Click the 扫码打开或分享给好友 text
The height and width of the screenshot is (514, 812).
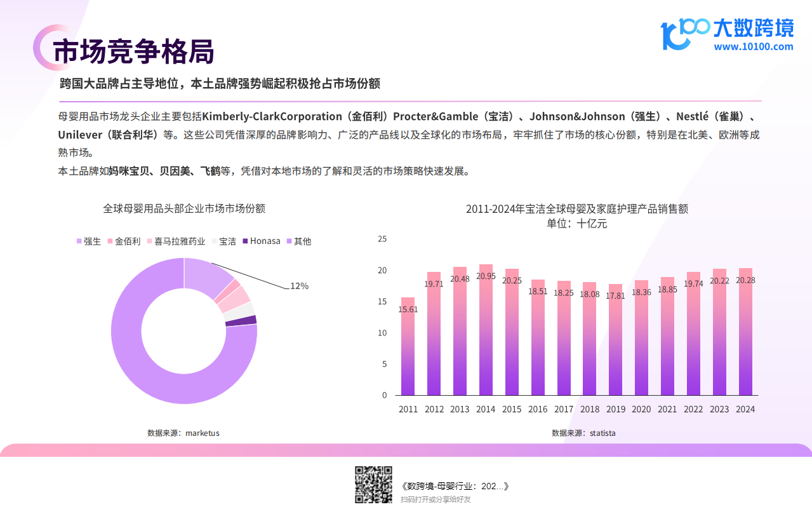coord(436,499)
